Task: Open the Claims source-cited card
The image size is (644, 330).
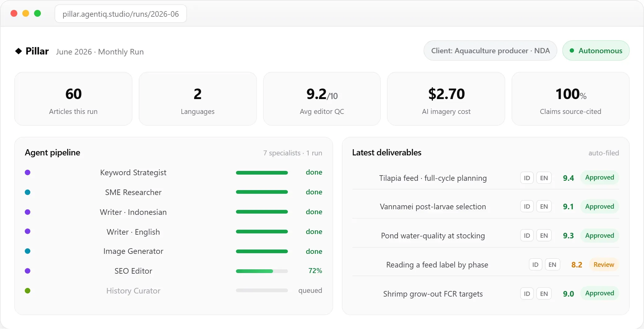Action: tap(571, 99)
